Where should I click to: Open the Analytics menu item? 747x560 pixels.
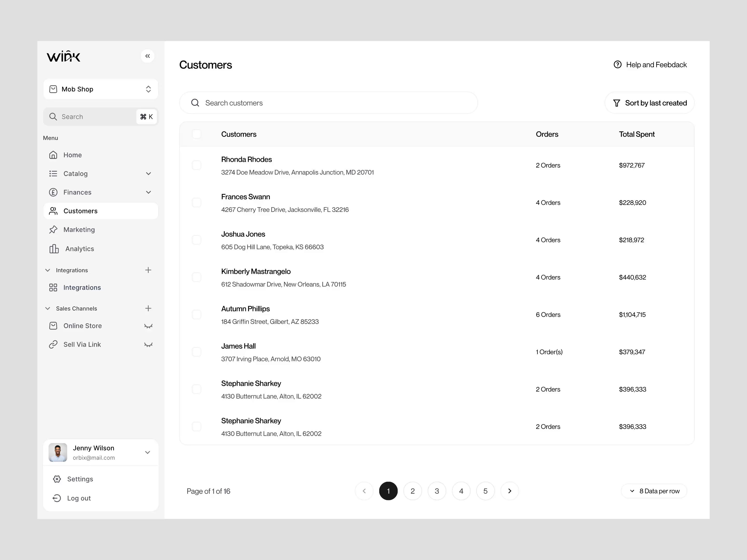pyautogui.click(x=101, y=249)
